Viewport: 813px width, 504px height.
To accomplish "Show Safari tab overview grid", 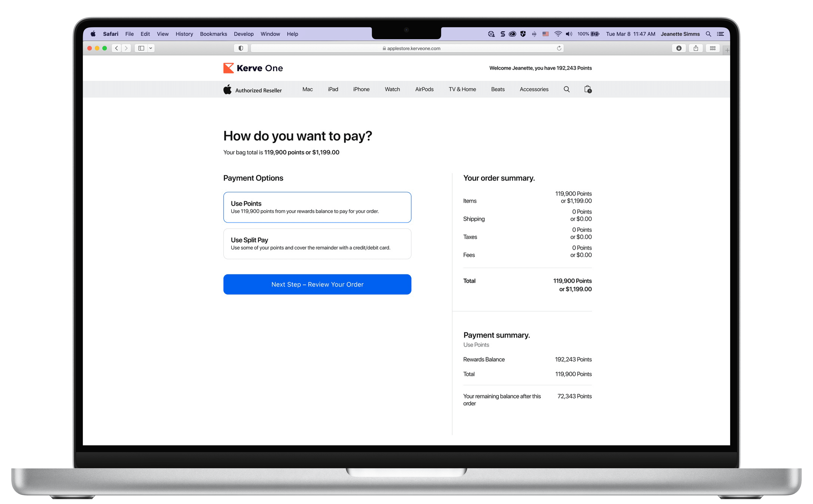I will [x=712, y=48].
